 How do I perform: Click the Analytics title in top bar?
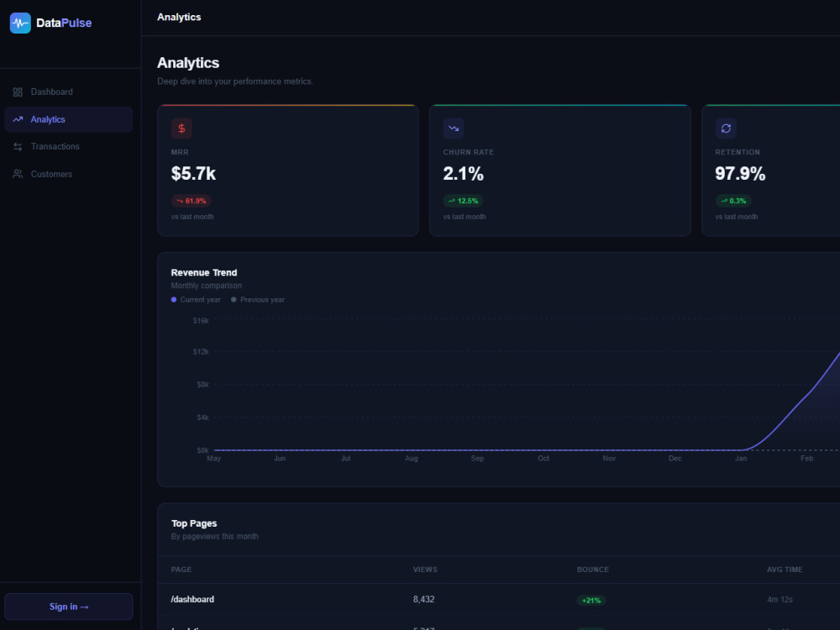click(179, 17)
